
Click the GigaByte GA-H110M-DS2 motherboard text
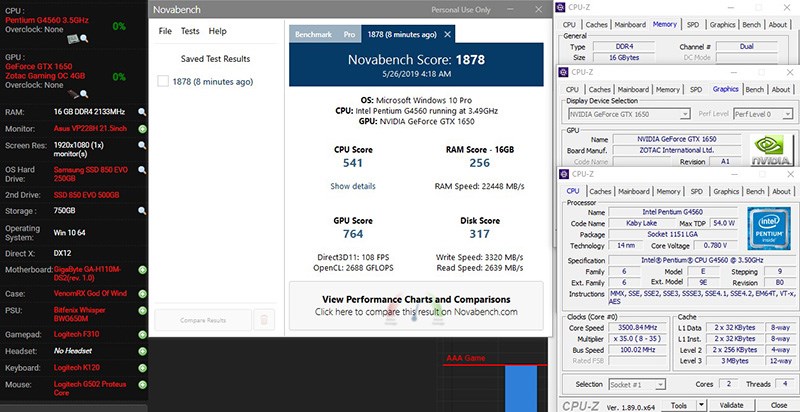(x=87, y=273)
